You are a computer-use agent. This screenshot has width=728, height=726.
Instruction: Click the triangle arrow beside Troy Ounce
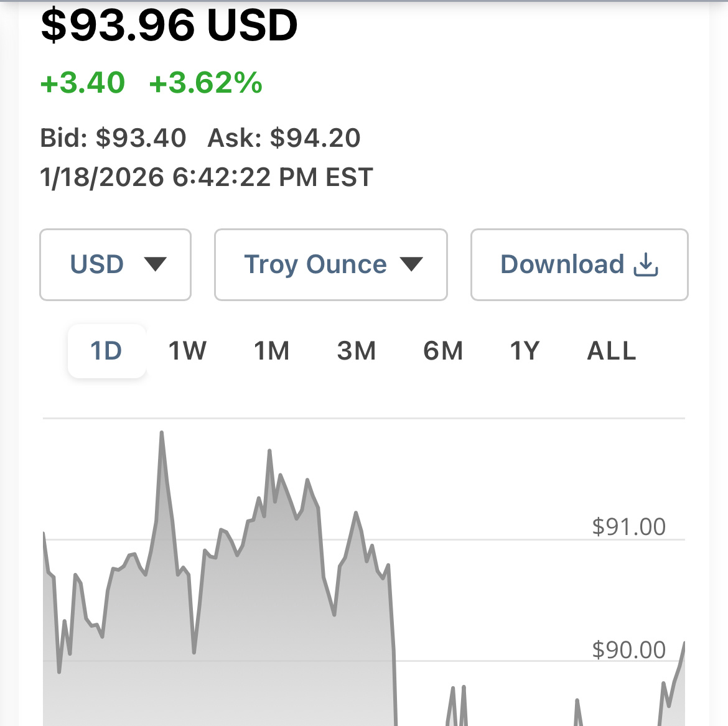click(411, 264)
